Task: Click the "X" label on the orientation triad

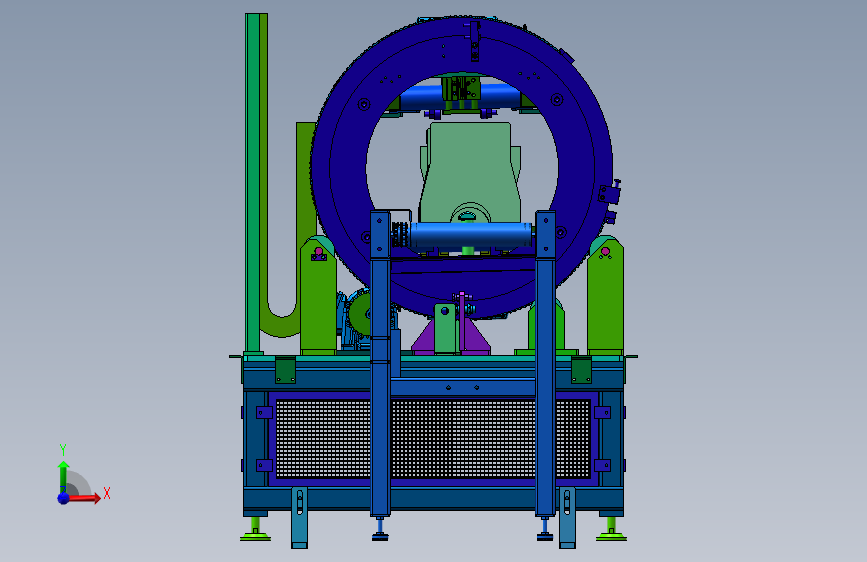Action: pos(107,493)
